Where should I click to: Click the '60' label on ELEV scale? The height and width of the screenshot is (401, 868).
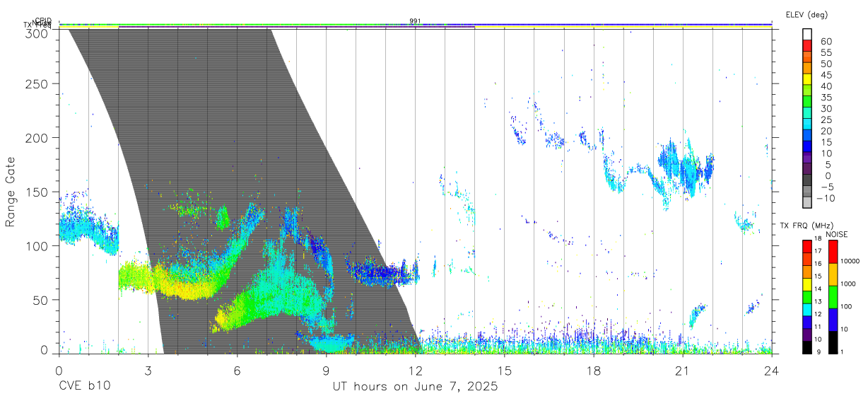pyautogui.click(x=826, y=42)
